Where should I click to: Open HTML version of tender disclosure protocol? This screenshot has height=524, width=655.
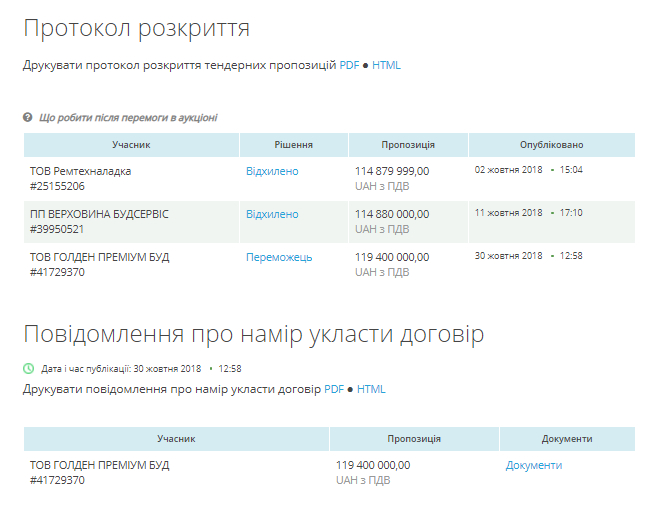coord(386,65)
